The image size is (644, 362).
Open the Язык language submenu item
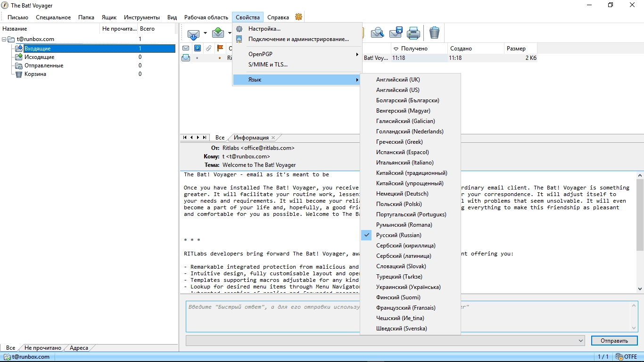click(297, 80)
